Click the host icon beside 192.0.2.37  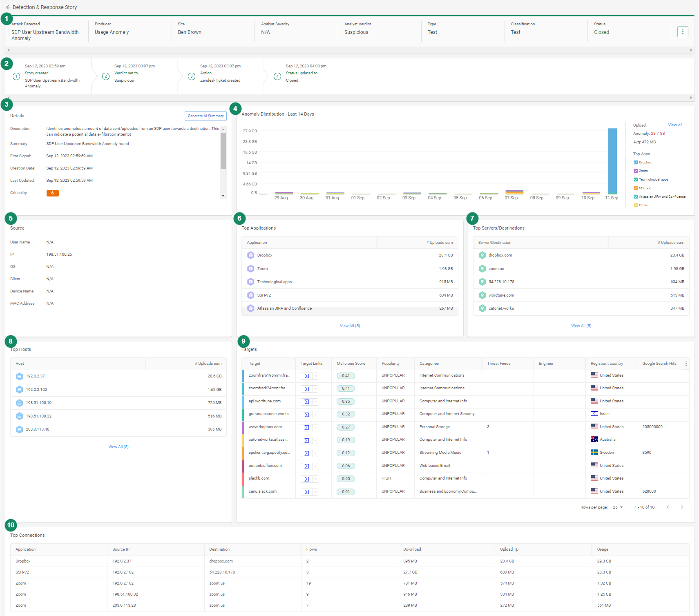(19, 376)
